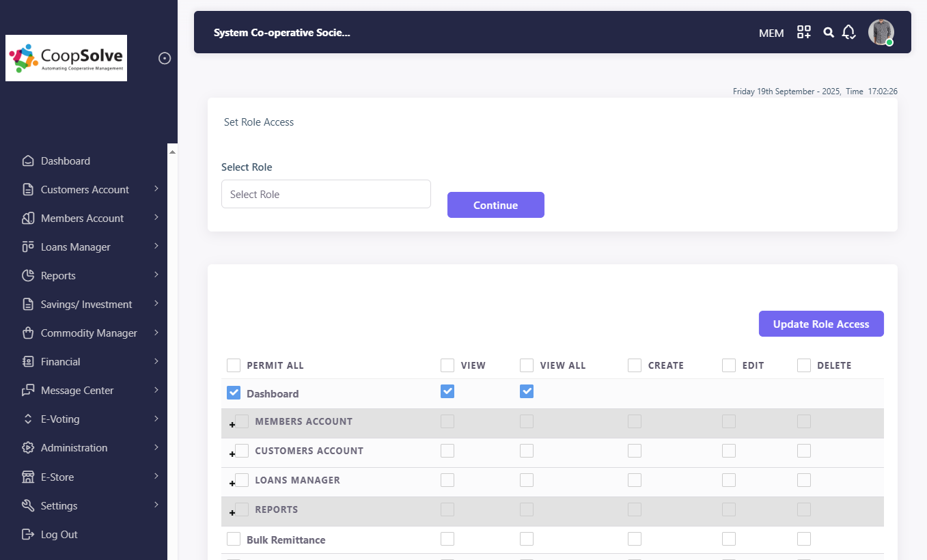
Task: Enable the Bulk Remittance row checkbox
Action: [234, 540]
